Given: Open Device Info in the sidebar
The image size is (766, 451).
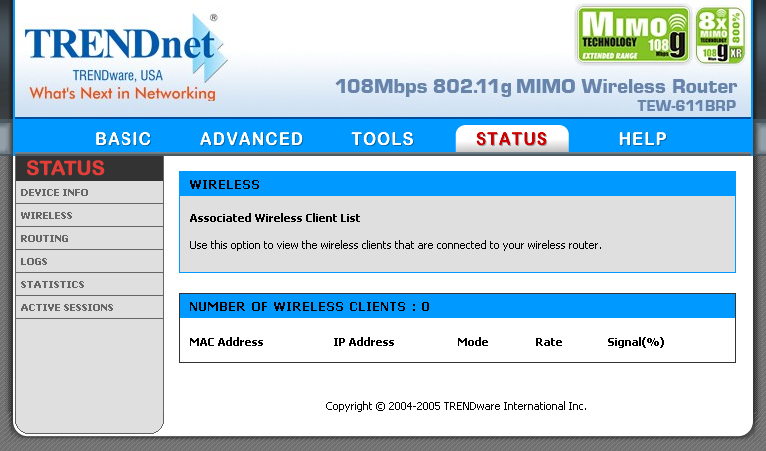Looking at the screenshot, I should (x=89, y=193).
